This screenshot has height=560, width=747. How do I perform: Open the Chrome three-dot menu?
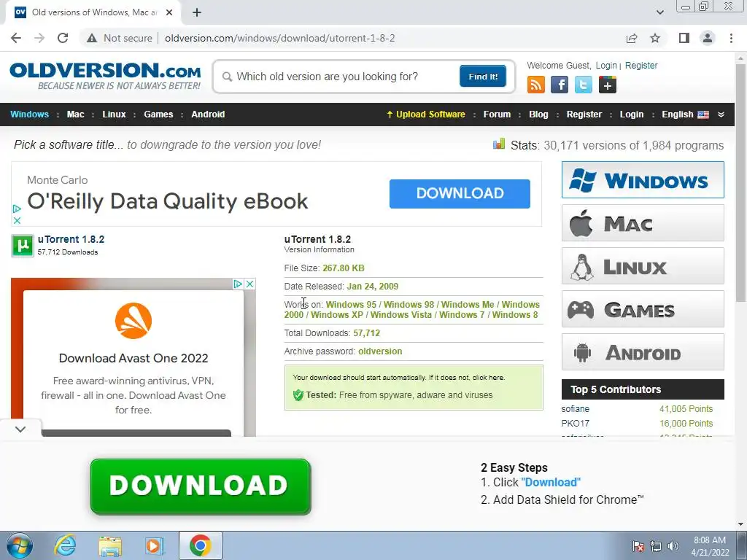pos(731,38)
